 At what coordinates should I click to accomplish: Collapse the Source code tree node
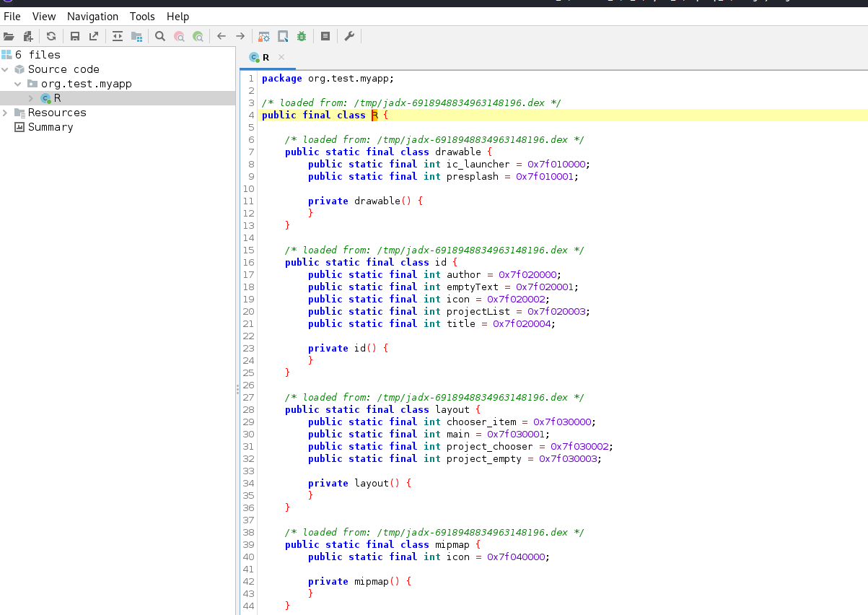(6, 69)
